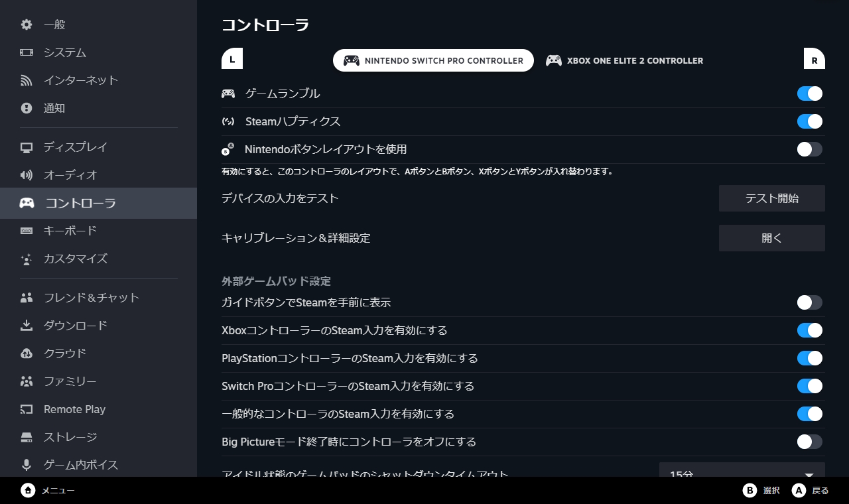Click the コントローラ page heading
This screenshot has height=504, width=849.
click(x=265, y=25)
